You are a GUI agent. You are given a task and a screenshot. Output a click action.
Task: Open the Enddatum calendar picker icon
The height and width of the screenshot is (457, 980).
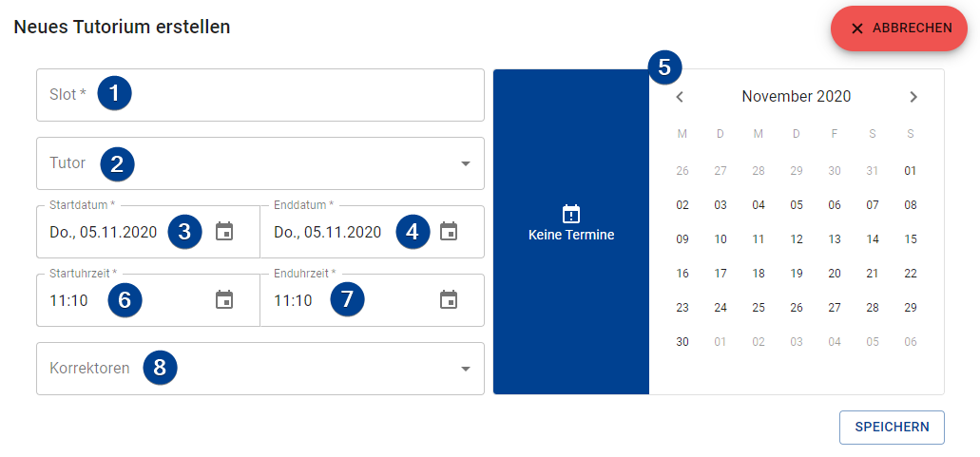pos(448,232)
